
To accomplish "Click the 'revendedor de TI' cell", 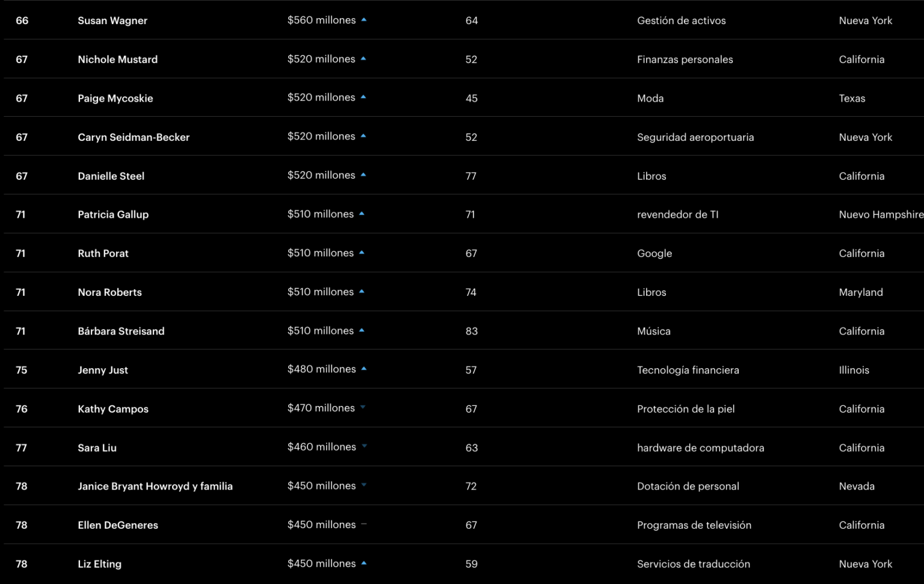I will 678,215.
